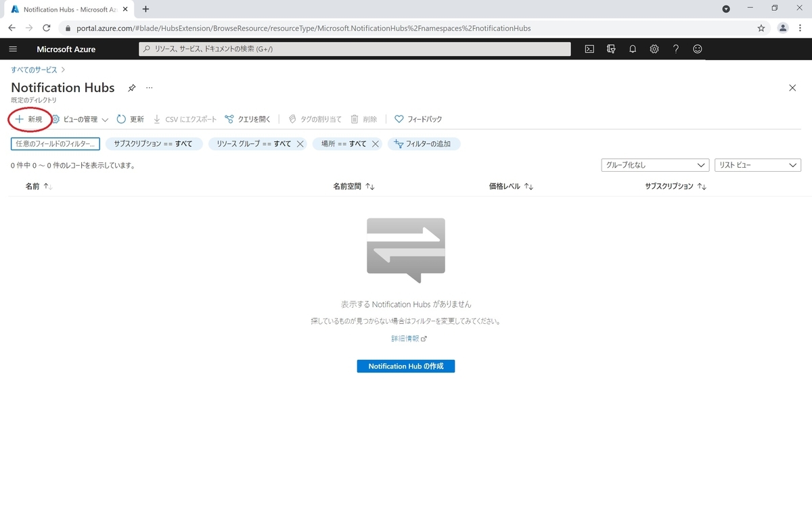This screenshot has height=518, width=812.
Task: Click CSV にエクスポート export button
Action: tap(185, 119)
